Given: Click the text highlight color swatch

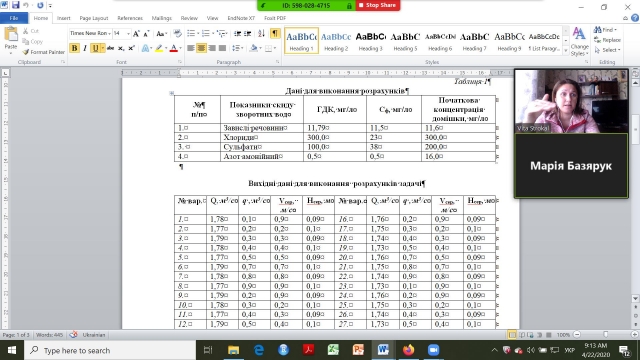Looking at the screenshot, I should click(159, 48).
